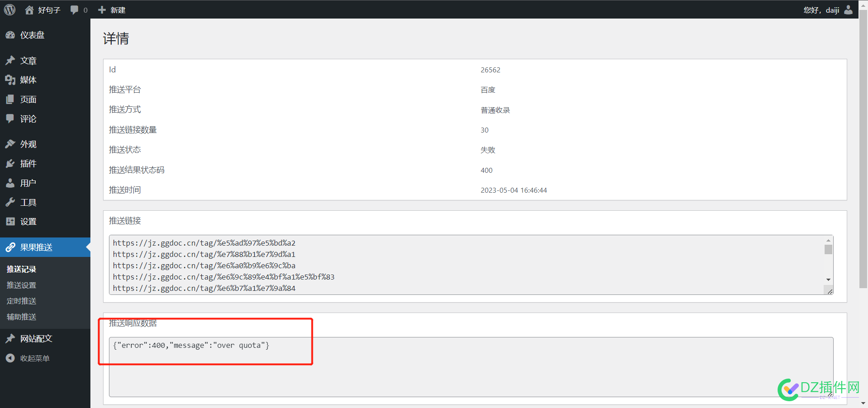Click the 插件 plug icon
The height and width of the screenshot is (408, 868).
pyautogui.click(x=10, y=164)
